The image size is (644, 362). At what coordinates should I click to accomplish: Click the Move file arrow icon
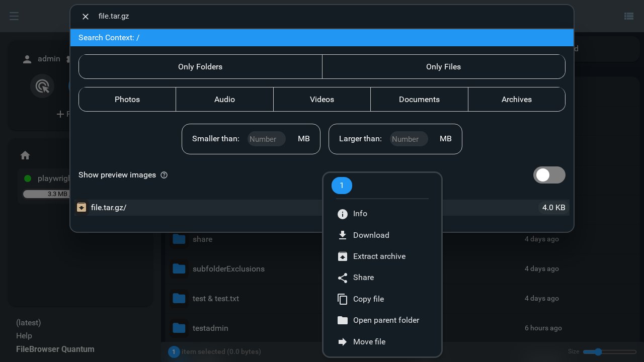(342, 342)
